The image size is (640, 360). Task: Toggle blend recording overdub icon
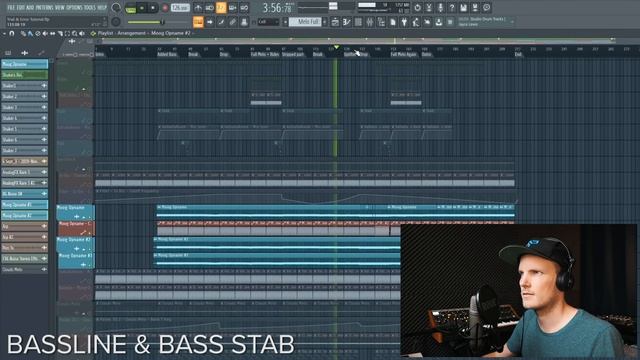(x=232, y=8)
